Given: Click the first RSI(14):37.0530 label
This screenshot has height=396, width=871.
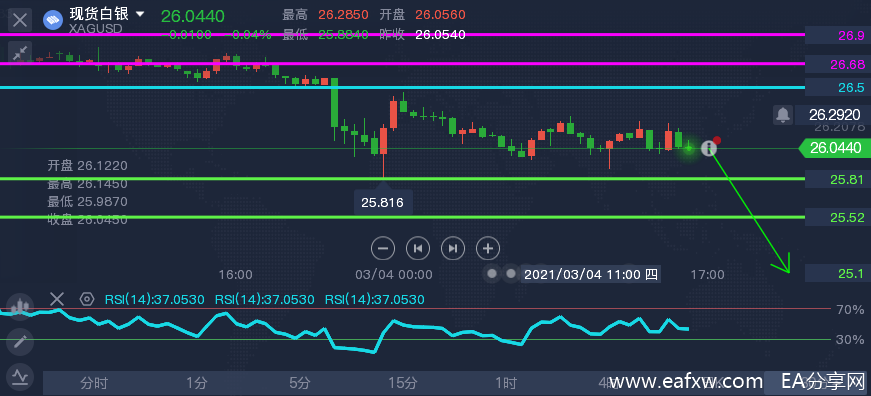Looking at the screenshot, I should (x=154, y=300).
